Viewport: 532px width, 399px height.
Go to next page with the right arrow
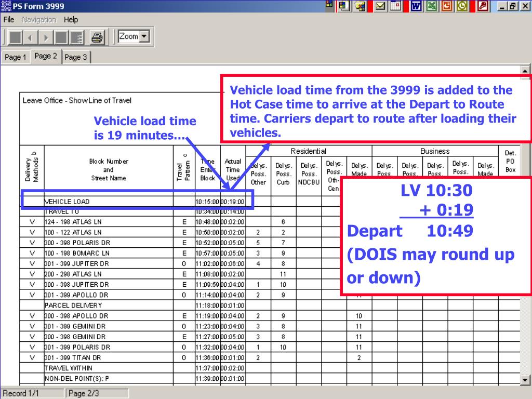(x=46, y=37)
